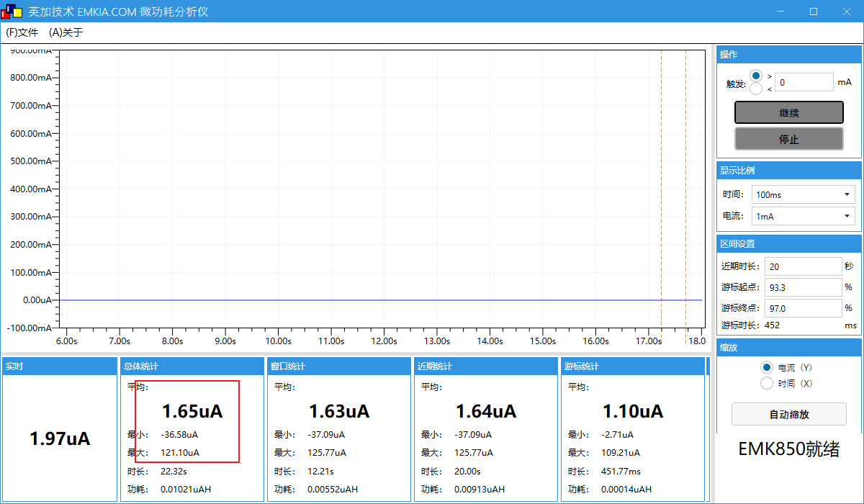This screenshot has height=504, width=864.
Task: Select 时间 (X) zoom radio option
Action: (x=767, y=383)
